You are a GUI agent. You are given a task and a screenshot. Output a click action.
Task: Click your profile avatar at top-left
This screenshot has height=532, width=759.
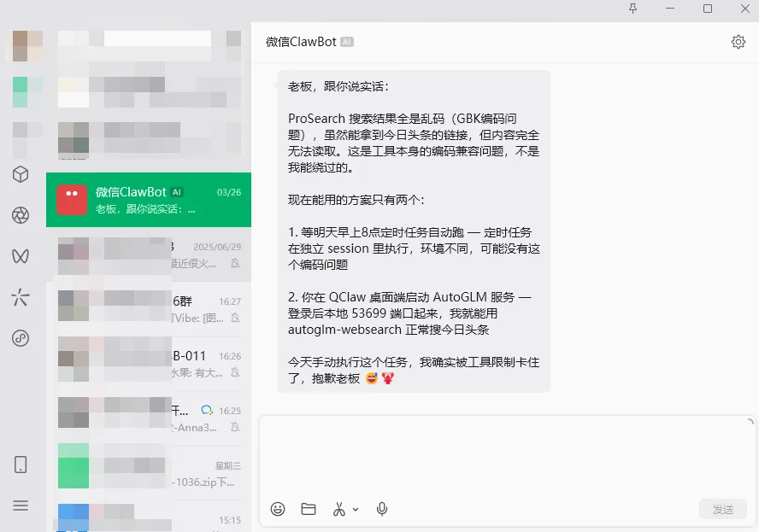click(x=27, y=46)
